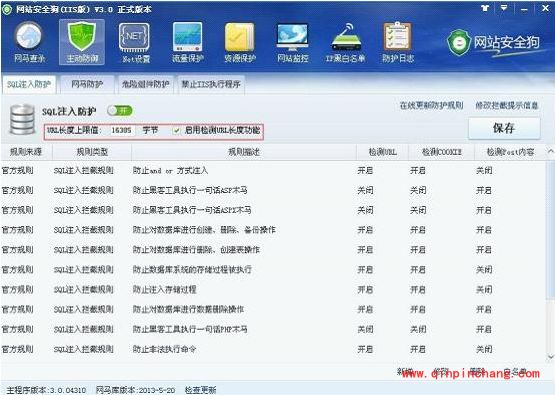This screenshot has height=395, width=555.
Task: Sort by the 检测COOKIE column header
Action: click(441, 152)
